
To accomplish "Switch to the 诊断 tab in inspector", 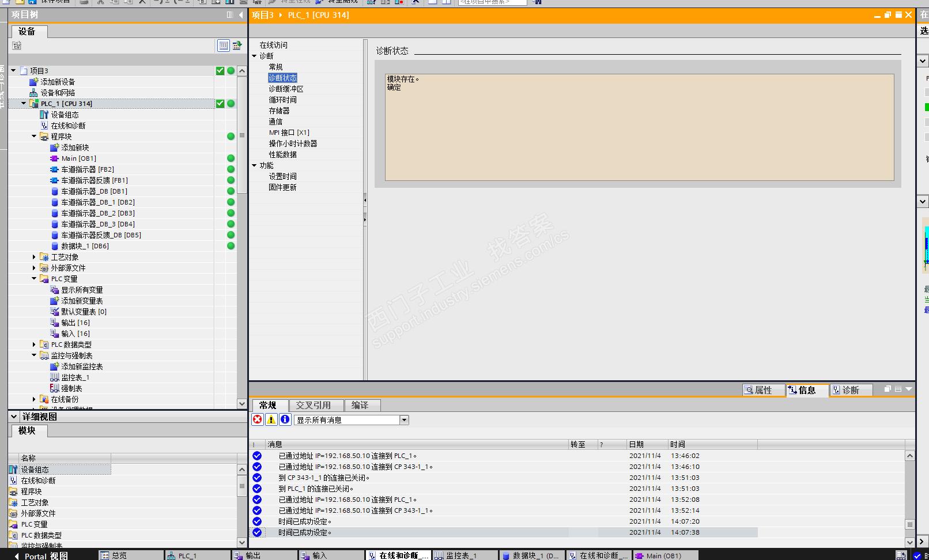I will pyautogui.click(x=851, y=390).
